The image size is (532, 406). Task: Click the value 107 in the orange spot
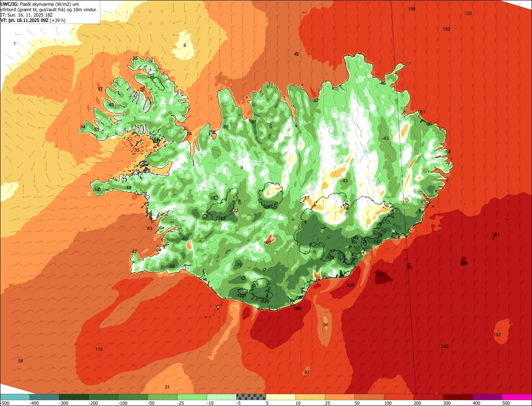(268, 242)
